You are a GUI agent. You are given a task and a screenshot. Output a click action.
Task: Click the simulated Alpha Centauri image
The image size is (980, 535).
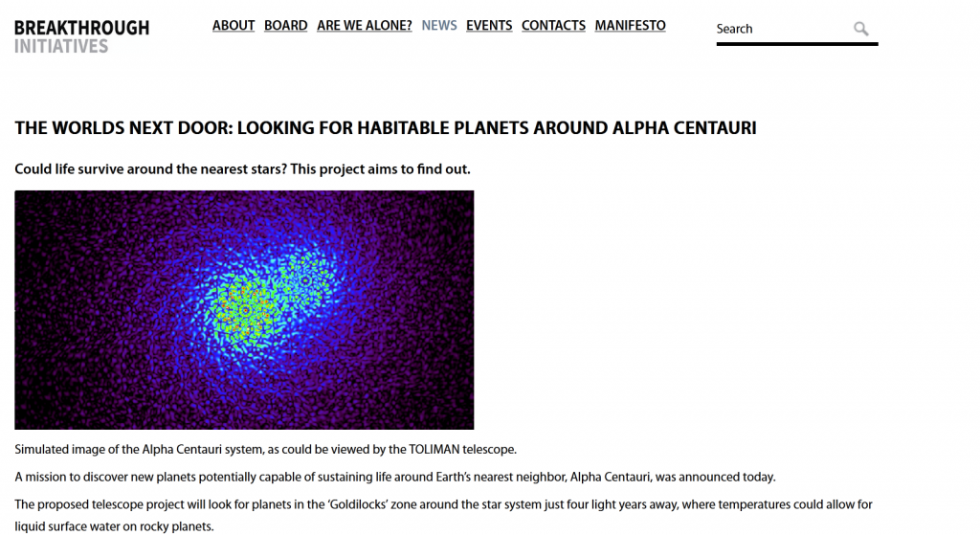tap(244, 310)
